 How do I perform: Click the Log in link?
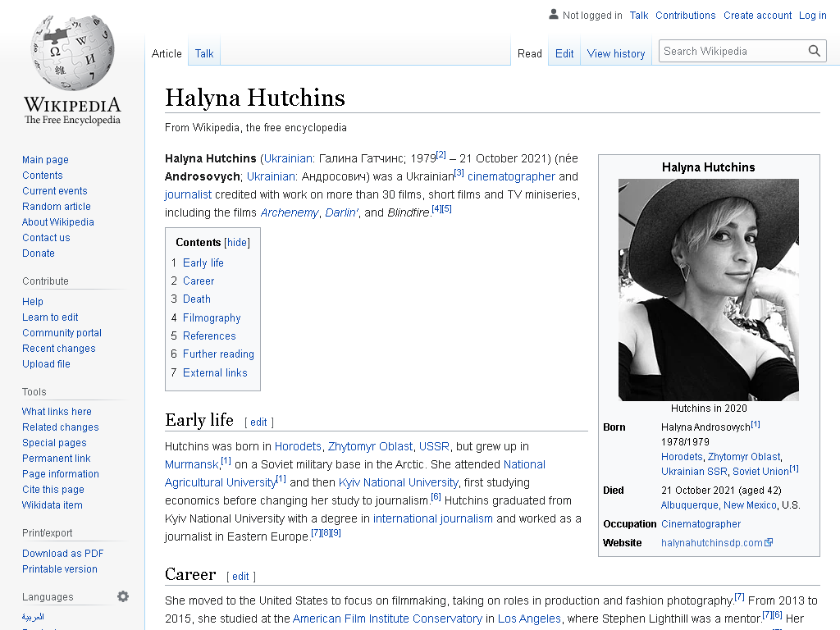click(813, 15)
